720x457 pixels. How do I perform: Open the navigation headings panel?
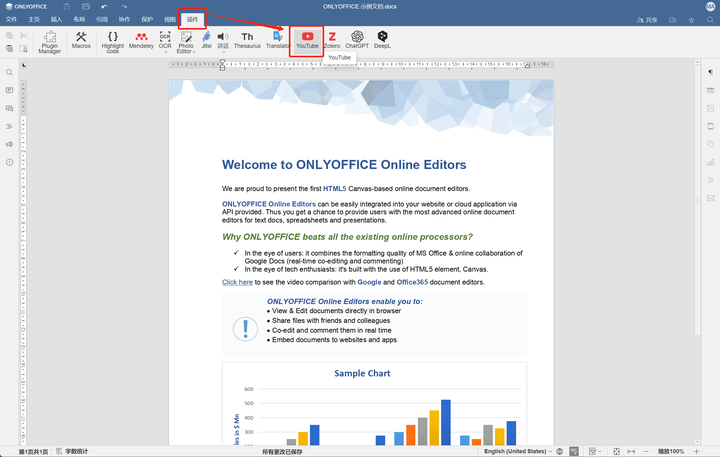coord(9,126)
